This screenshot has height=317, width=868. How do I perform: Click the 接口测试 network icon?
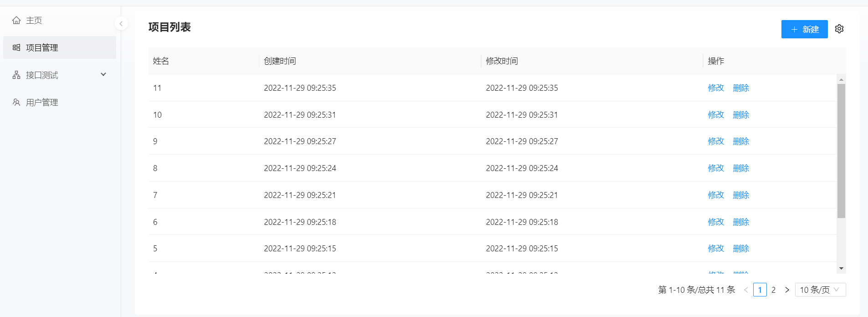16,75
